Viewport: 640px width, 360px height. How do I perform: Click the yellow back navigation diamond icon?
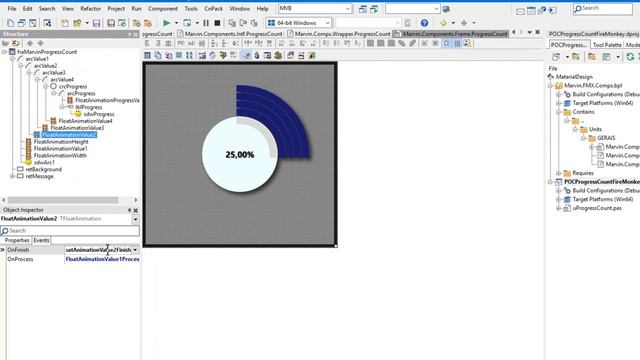coord(443,23)
